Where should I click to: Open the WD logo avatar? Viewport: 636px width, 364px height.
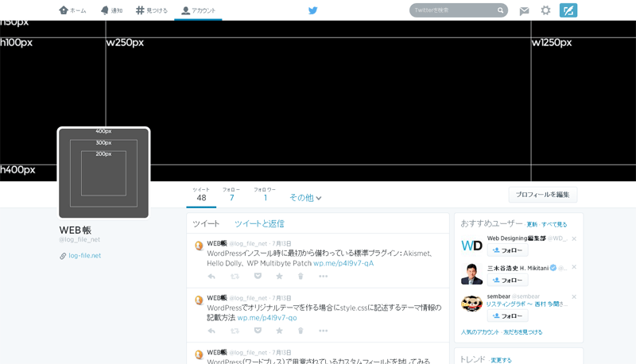(x=471, y=246)
